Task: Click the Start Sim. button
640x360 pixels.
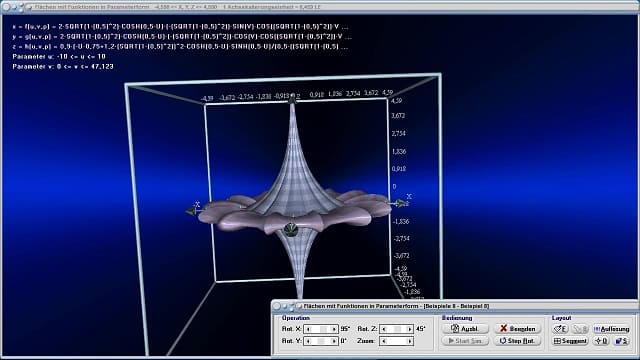Action: (x=465, y=341)
